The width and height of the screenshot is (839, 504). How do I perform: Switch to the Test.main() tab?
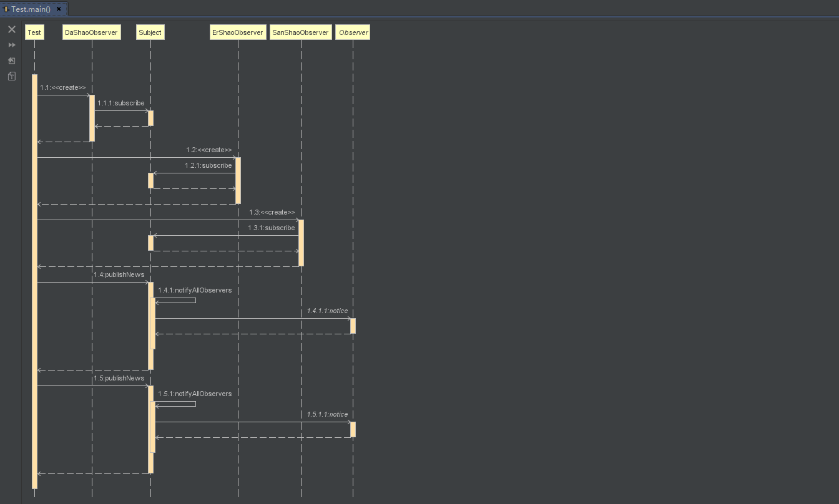[x=31, y=9]
